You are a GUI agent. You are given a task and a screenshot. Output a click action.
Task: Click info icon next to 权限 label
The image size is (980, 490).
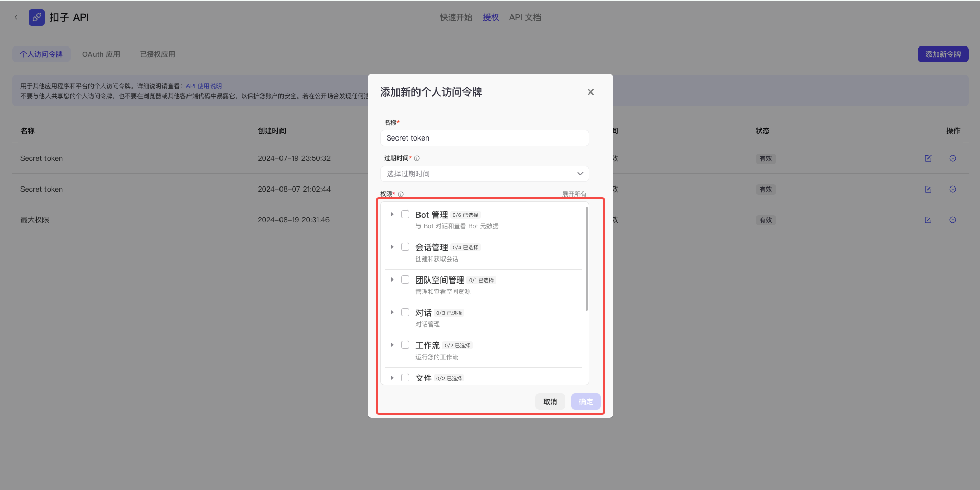tap(401, 194)
